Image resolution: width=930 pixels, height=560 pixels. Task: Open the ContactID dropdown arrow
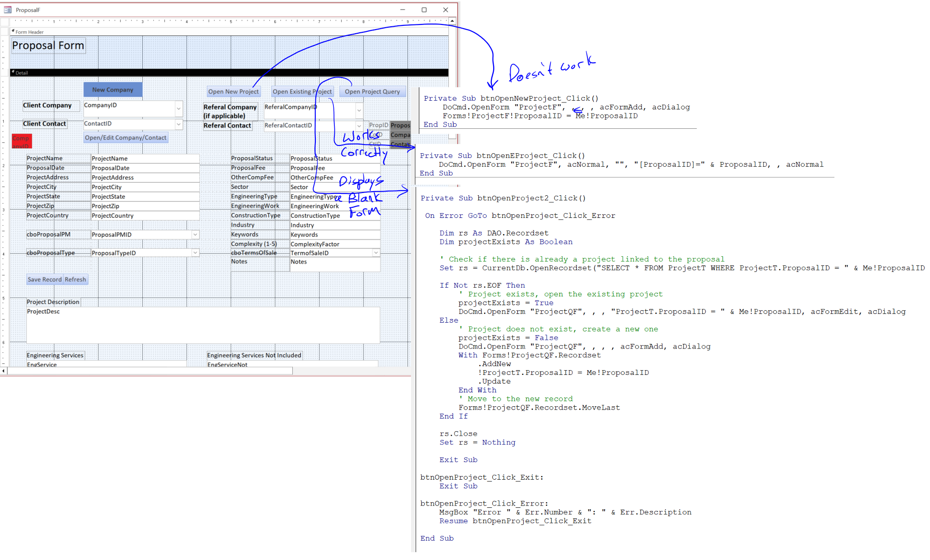[x=179, y=124]
